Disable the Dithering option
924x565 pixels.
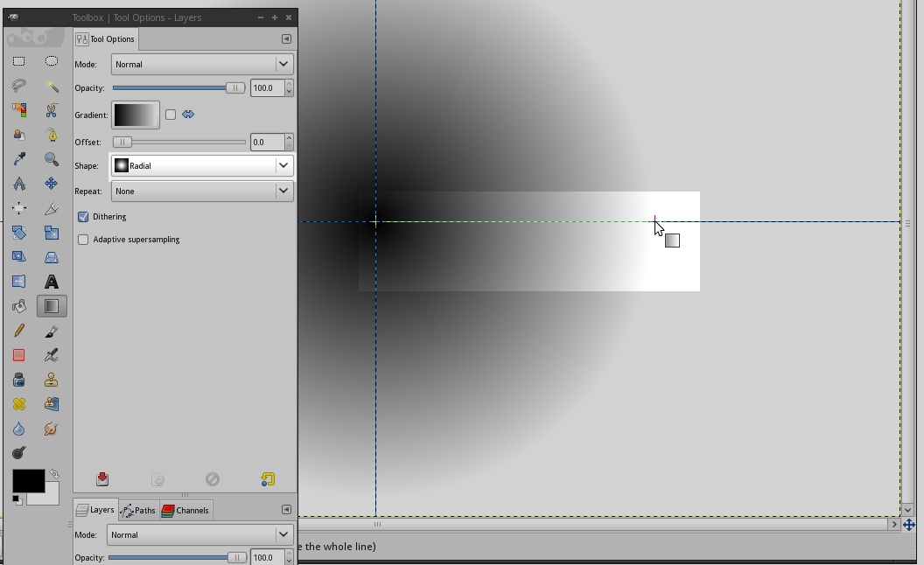tap(83, 216)
